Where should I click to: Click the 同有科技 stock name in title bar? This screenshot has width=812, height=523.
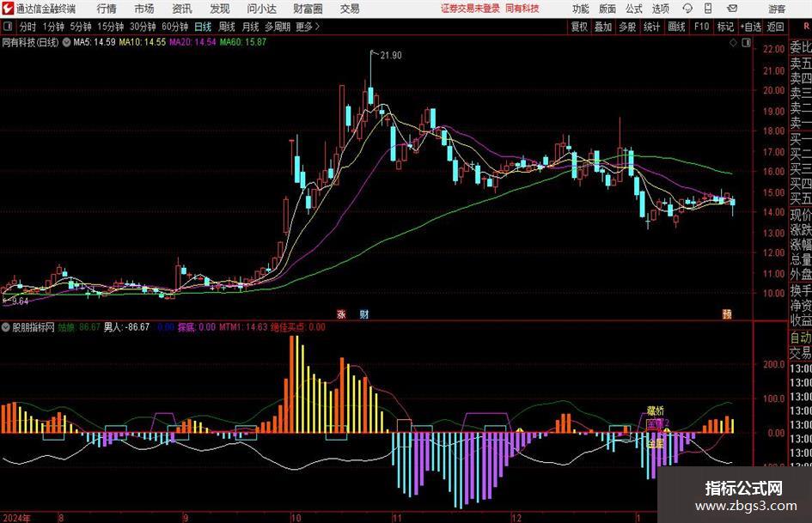pyautogui.click(x=522, y=9)
